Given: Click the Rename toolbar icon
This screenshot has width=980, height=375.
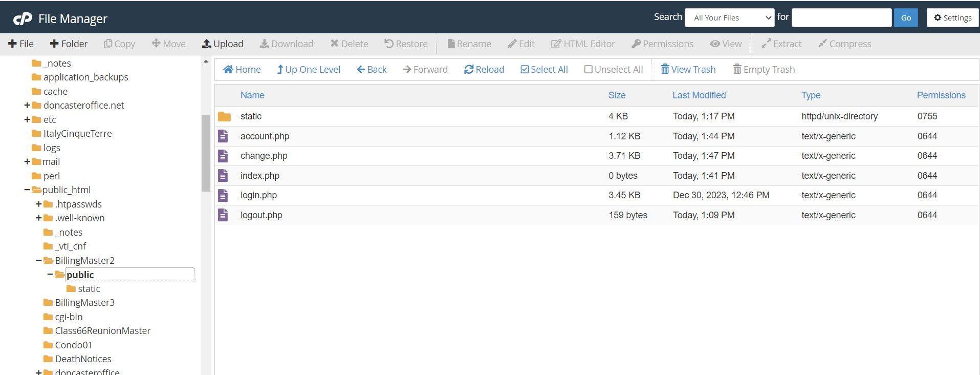Looking at the screenshot, I should (x=451, y=44).
